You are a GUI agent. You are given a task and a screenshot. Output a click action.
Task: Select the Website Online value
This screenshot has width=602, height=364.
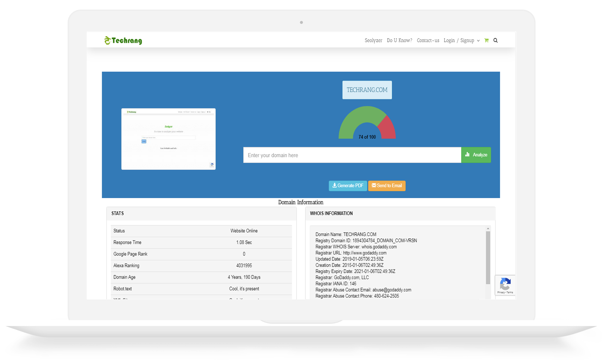[x=244, y=231]
